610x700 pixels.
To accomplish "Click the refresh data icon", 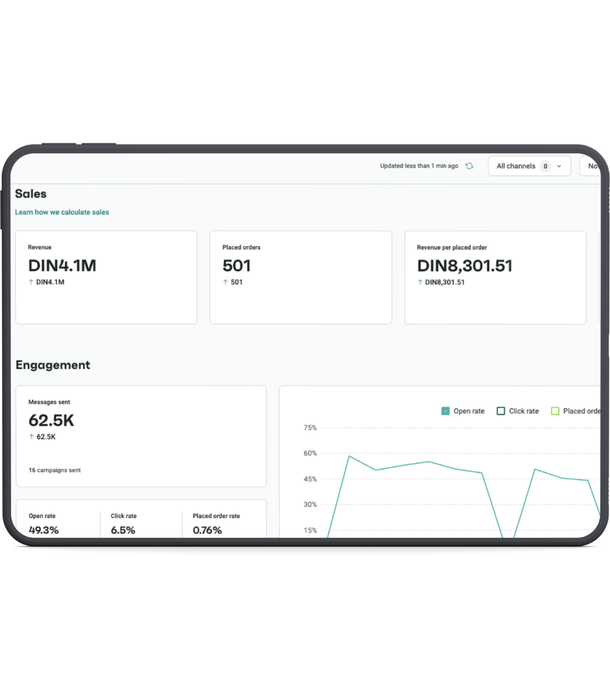I will click(x=469, y=166).
